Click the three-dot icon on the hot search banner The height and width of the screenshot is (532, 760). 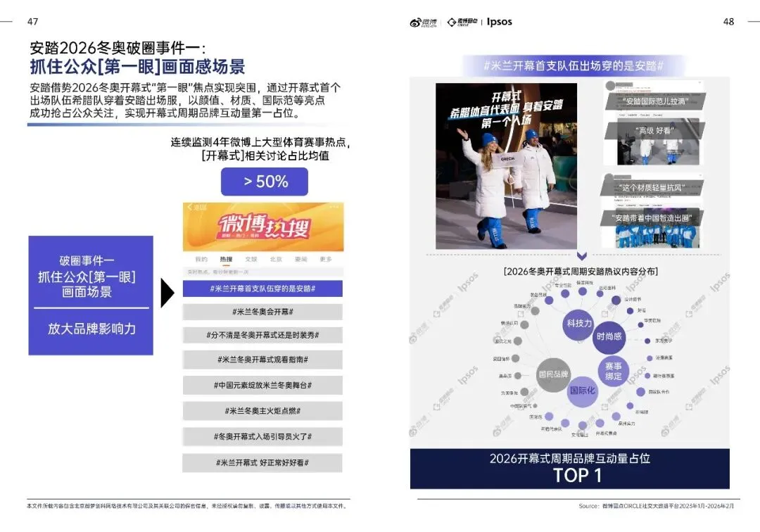pyautogui.click(x=334, y=208)
